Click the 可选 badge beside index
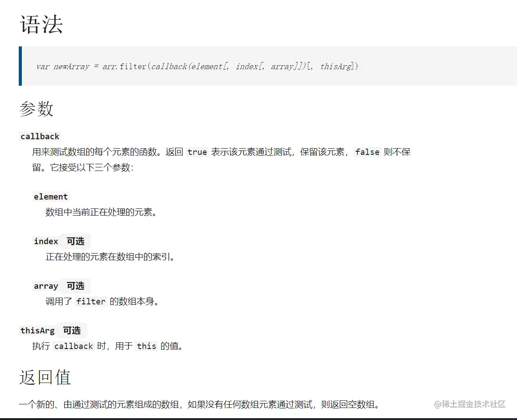Image resolution: width=517 pixels, height=420 pixels. coord(75,241)
